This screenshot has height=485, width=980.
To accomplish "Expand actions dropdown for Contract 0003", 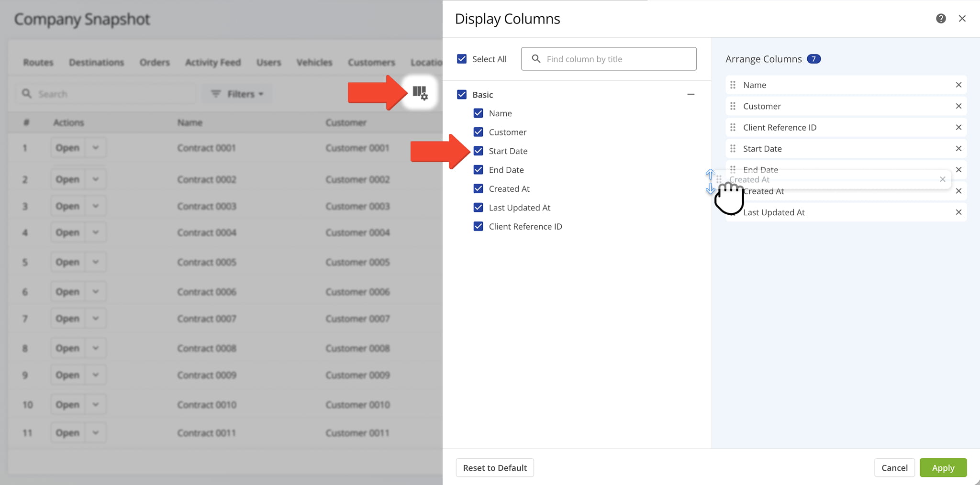I will click(x=96, y=206).
